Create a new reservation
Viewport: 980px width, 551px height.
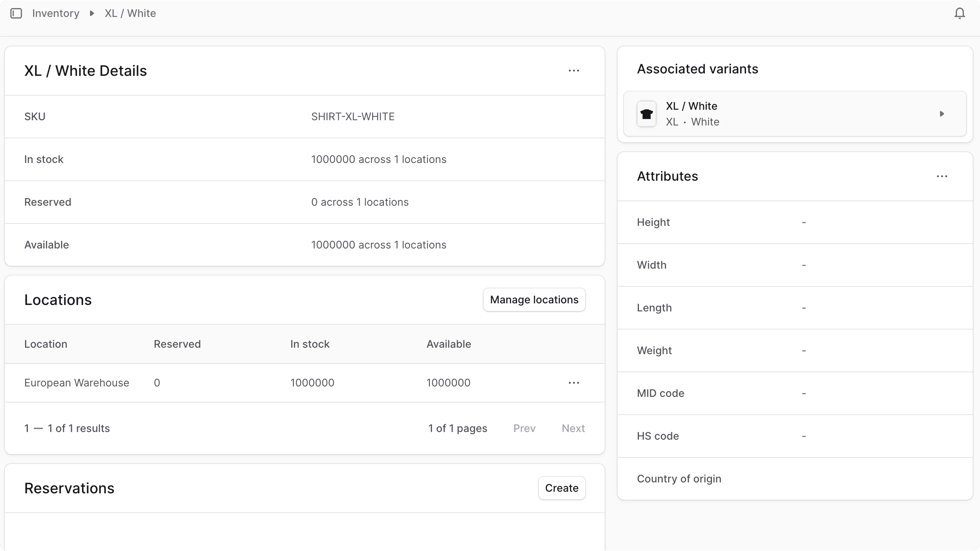tap(561, 488)
